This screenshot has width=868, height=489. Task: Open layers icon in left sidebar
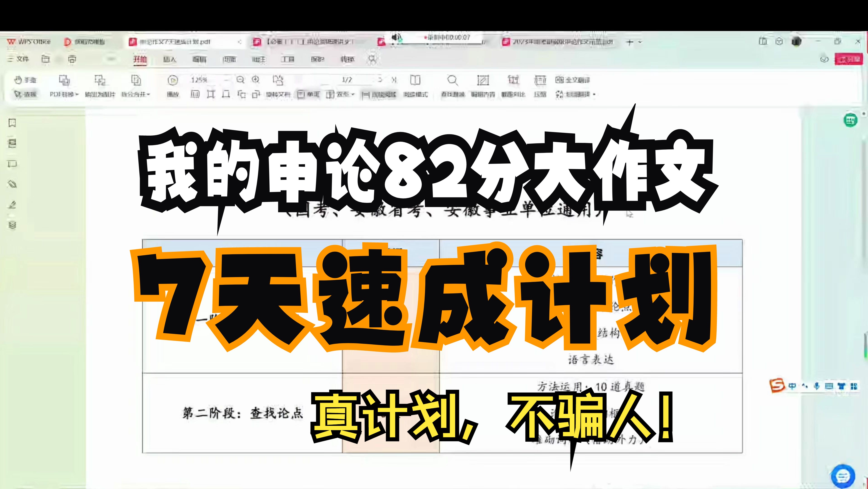point(12,225)
